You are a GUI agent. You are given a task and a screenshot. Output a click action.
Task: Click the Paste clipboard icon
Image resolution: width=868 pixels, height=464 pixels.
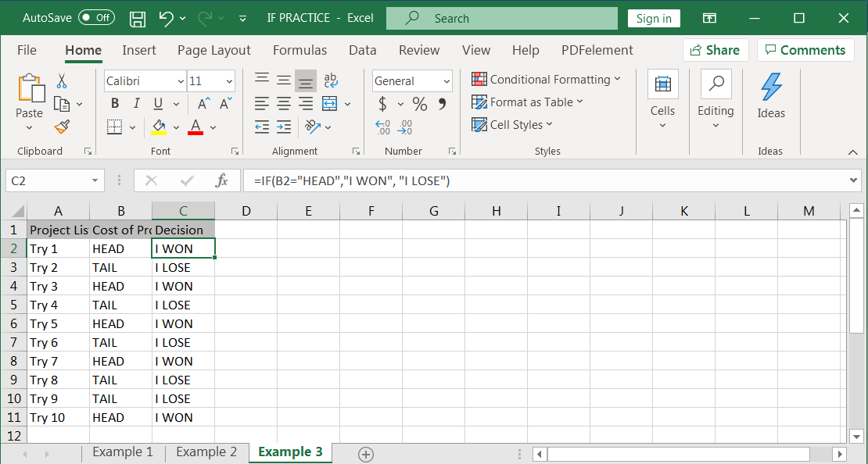click(x=30, y=89)
